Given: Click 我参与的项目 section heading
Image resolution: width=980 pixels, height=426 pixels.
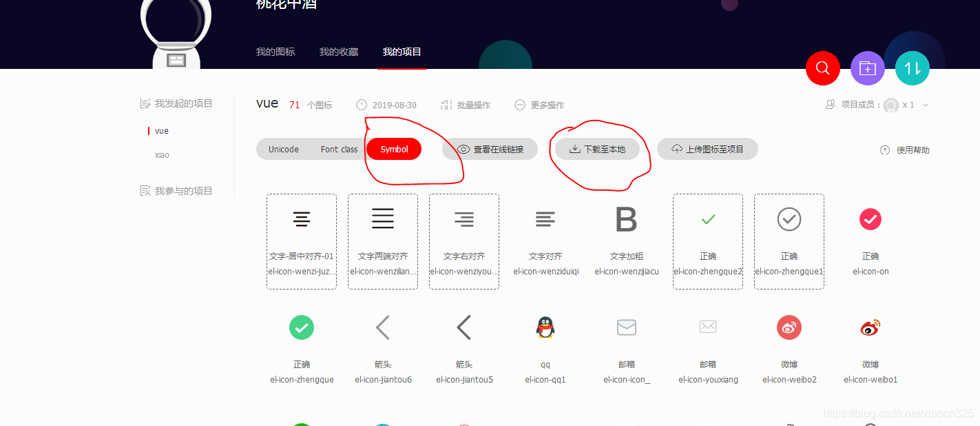Looking at the screenshot, I should 176,191.
